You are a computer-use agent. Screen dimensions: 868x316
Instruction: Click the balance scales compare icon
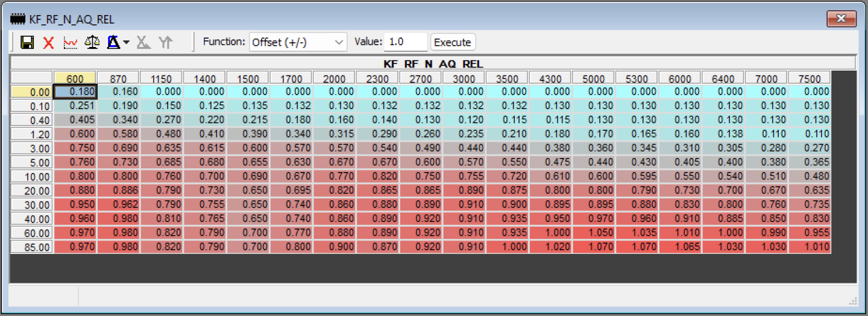click(x=92, y=42)
